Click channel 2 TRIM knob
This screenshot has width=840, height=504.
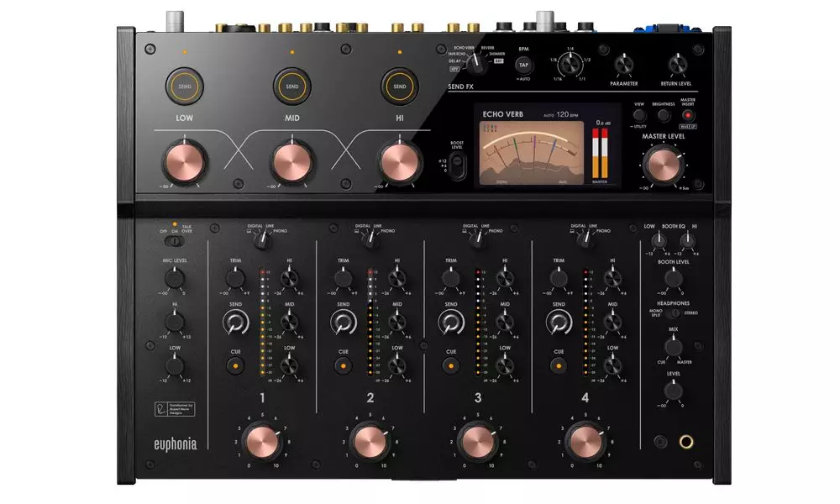(x=343, y=279)
